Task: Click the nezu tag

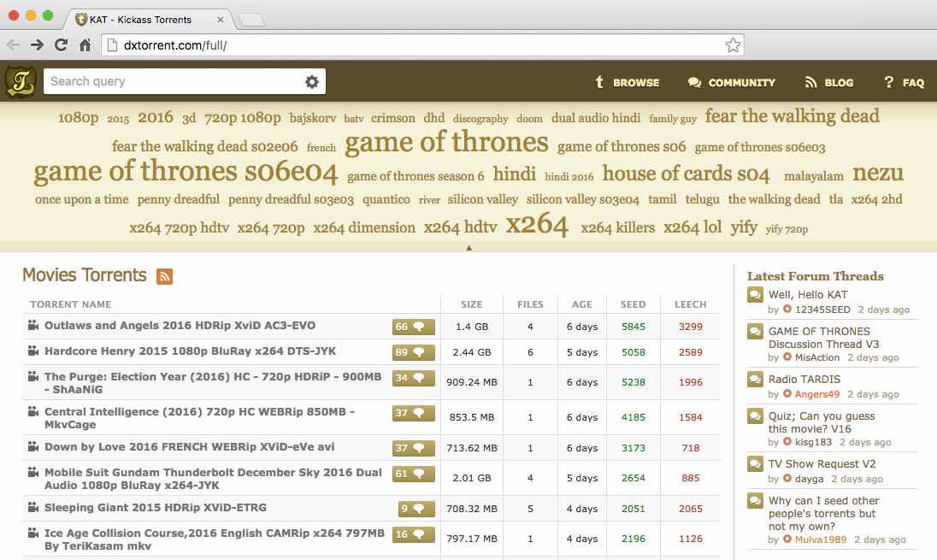Action: click(878, 173)
